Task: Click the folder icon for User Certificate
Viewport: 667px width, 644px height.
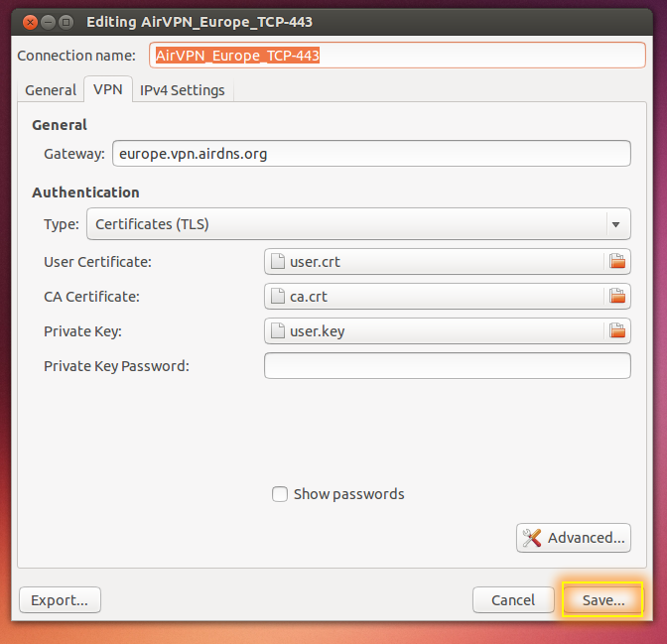Action: pyautogui.click(x=617, y=262)
